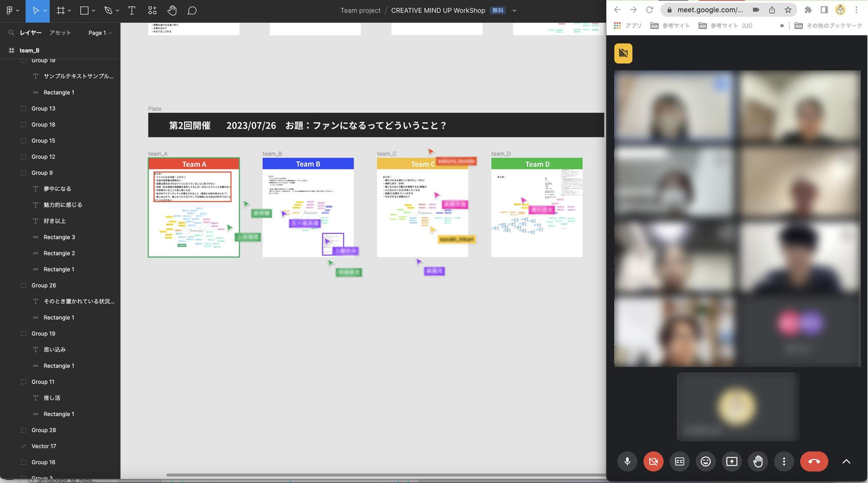Open the Move tool options chevron

46,11
